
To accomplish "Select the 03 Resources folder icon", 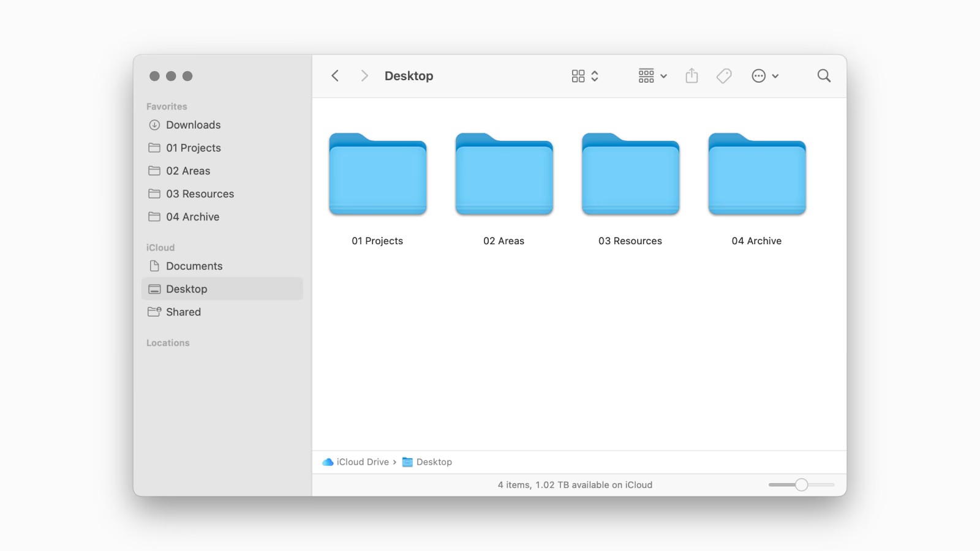I will (630, 174).
